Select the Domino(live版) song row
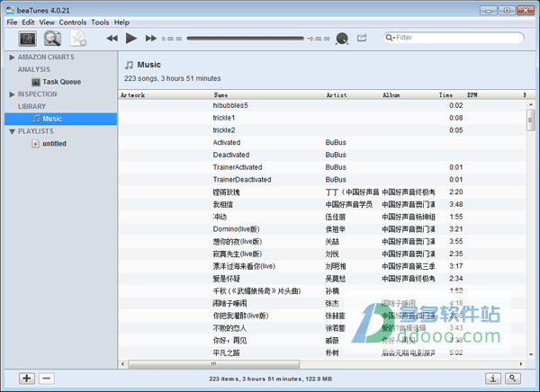The image size is (540, 392). click(323, 229)
